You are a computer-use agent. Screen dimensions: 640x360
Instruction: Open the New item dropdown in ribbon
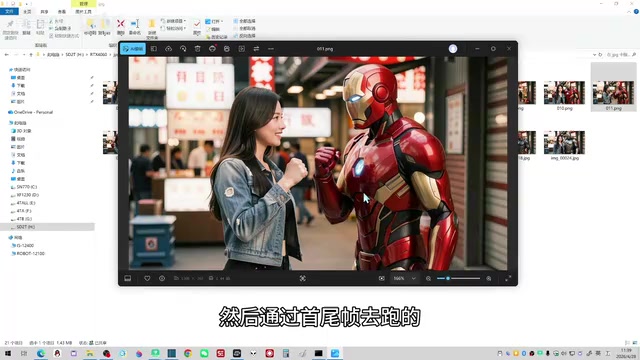click(x=173, y=21)
